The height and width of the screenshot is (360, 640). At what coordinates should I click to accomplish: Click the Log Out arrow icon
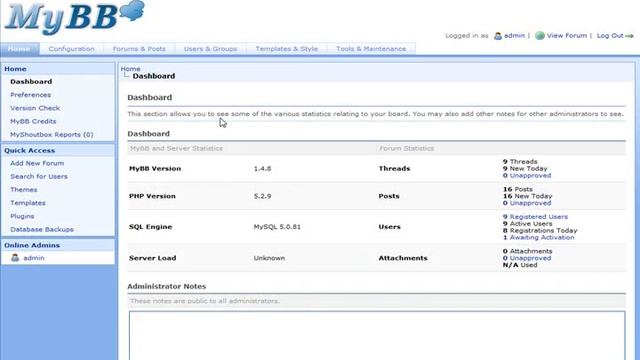click(x=629, y=36)
